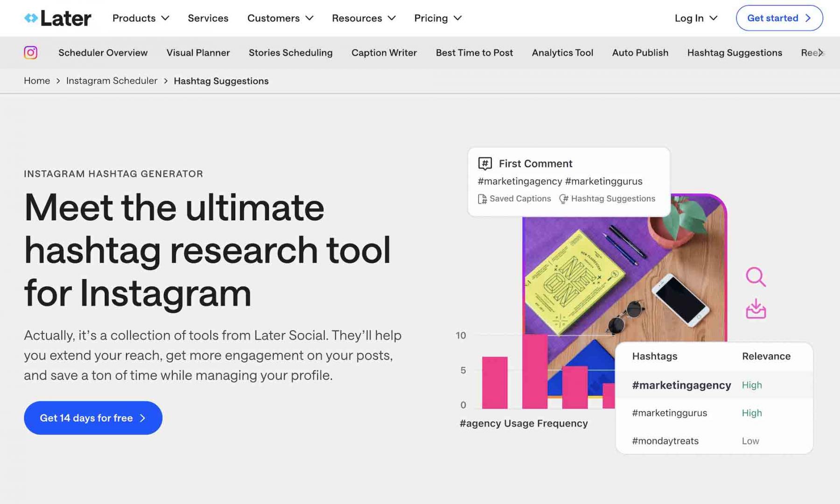Click '#marketingagency #marketinggurus' comment text
This screenshot has height=504, width=840.
tap(560, 182)
